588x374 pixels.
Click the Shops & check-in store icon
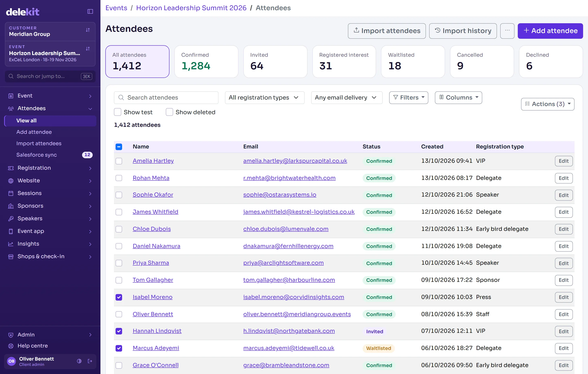[x=11, y=257]
